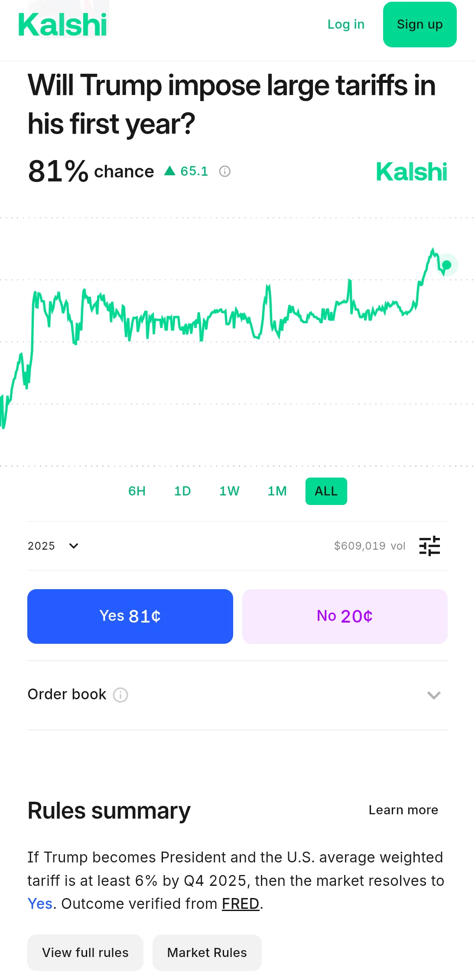
Task: Open the chance percentage info icon
Action: (224, 171)
